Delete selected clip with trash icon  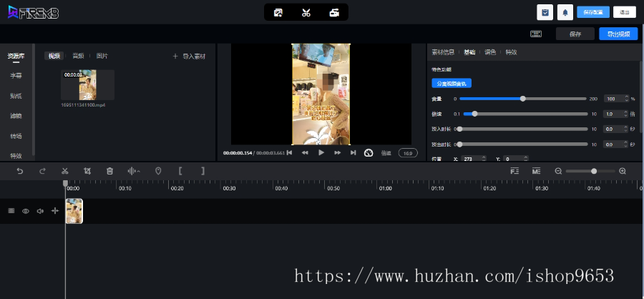[x=109, y=171]
